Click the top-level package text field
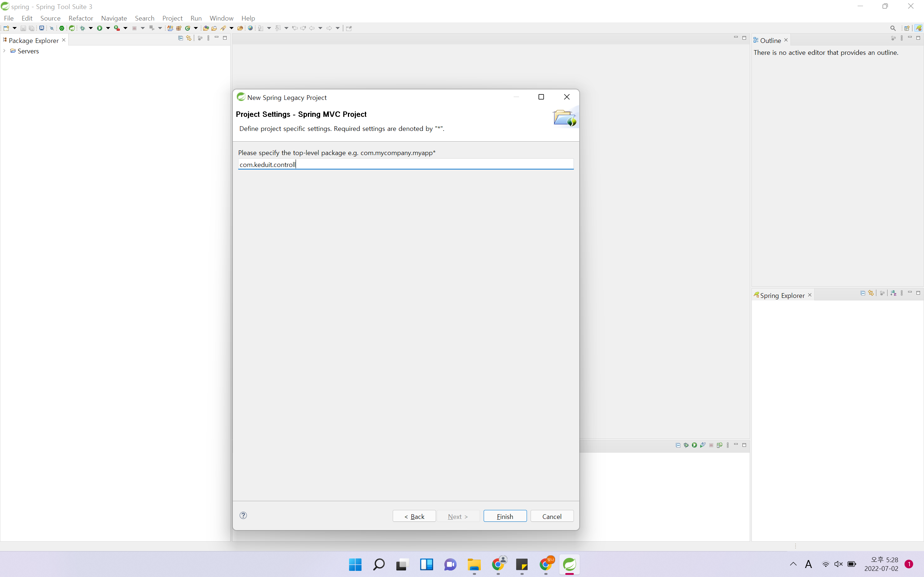924x577 pixels. point(405,164)
